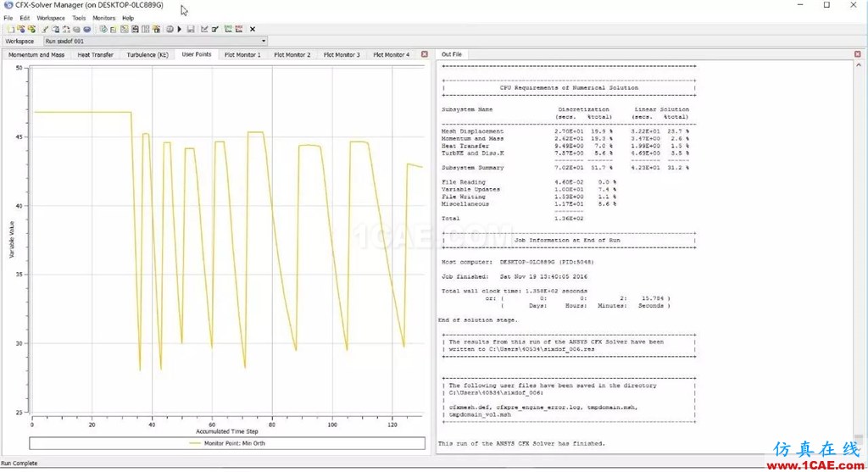This screenshot has width=868, height=472.
Task: Click the Run Complete status bar text
Action: point(19,464)
